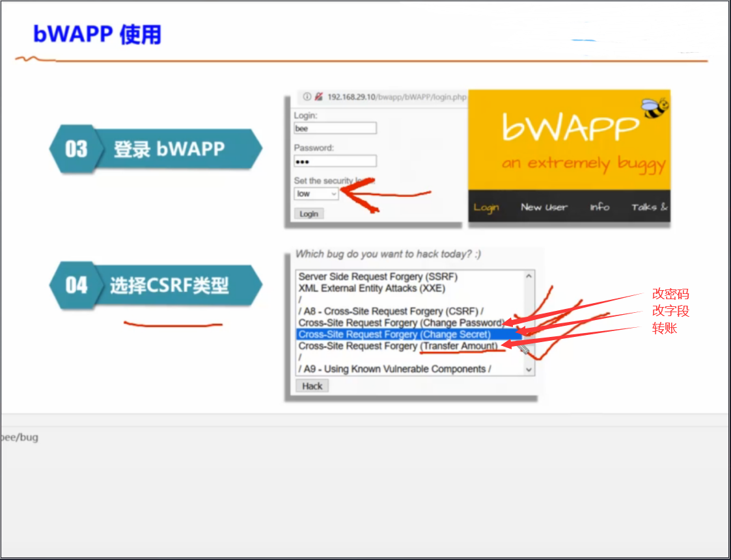Click the 'an extremely buggy' tagline text
This screenshot has height=560, width=731.
pyautogui.click(x=584, y=164)
